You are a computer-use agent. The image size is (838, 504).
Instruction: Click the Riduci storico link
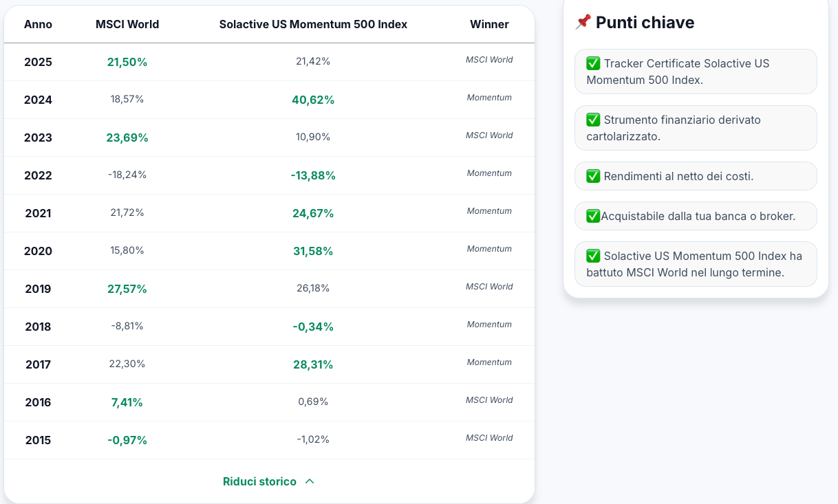coord(259,481)
